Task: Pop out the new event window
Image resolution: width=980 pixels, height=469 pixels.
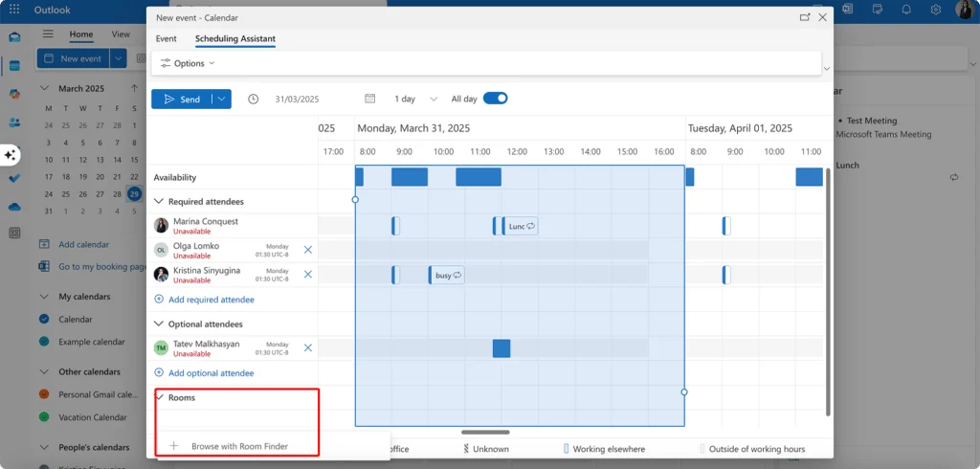Action: (x=805, y=17)
